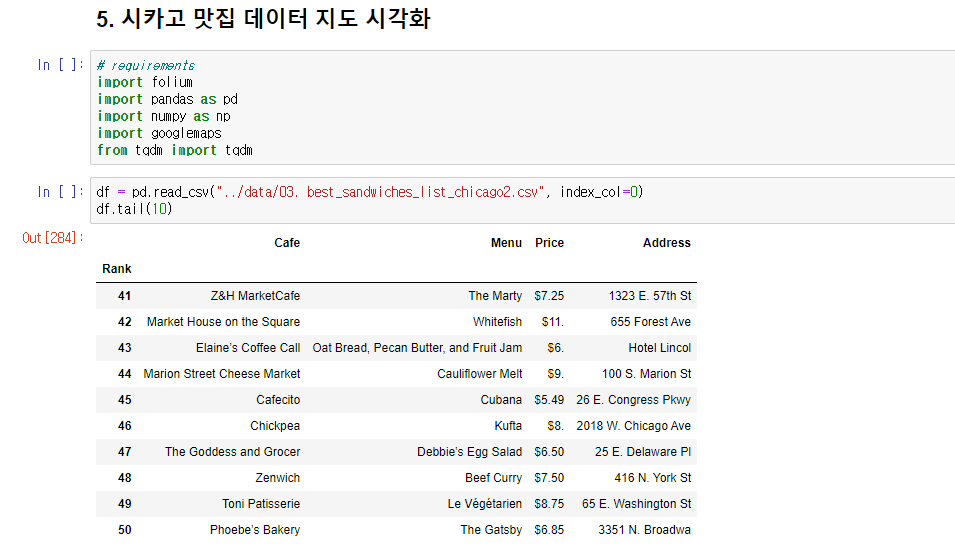The width and height of the screenshot is (955, 552).
Task: Click the 'Rank' index header
Action: [x=116, y=269]
